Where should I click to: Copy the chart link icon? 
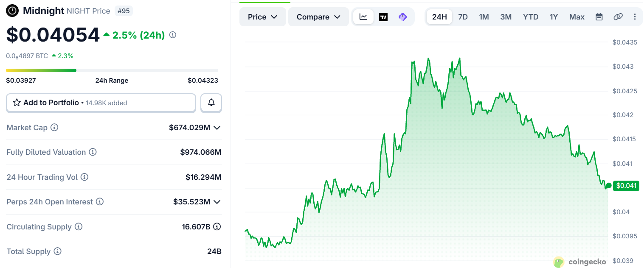pyautogui.click(x=618, y=17)
